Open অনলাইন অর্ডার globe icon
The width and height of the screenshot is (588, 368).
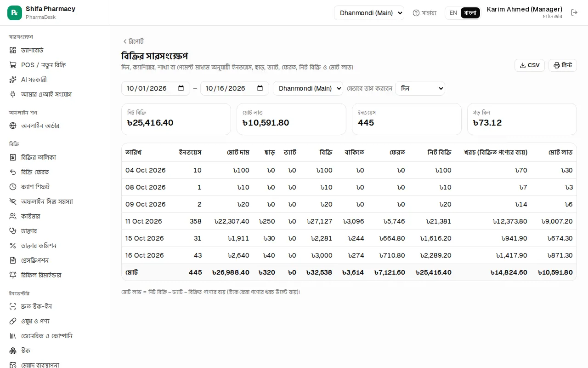[x=13, y=126]
